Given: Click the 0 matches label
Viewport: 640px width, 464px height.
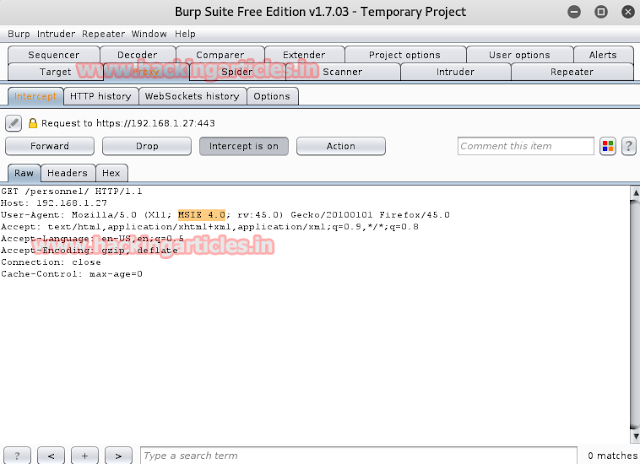Looking at the screenshot, I should point(612,455).
